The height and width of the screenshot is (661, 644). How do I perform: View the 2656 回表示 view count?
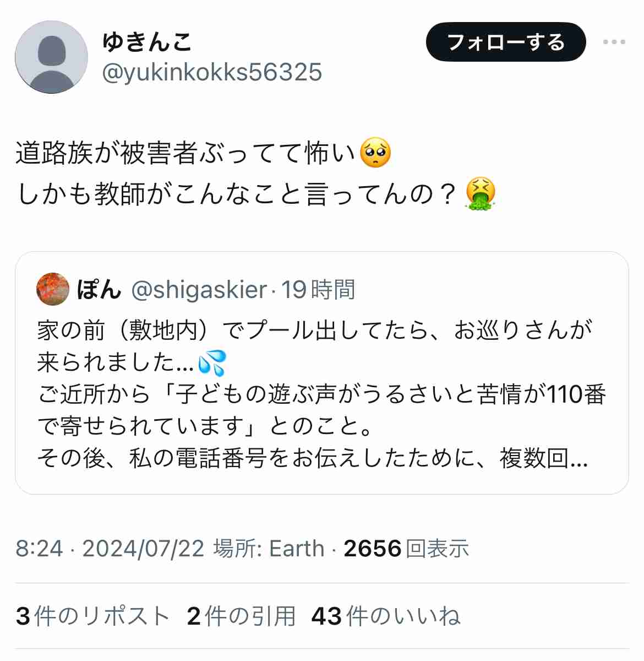(406, 549)
